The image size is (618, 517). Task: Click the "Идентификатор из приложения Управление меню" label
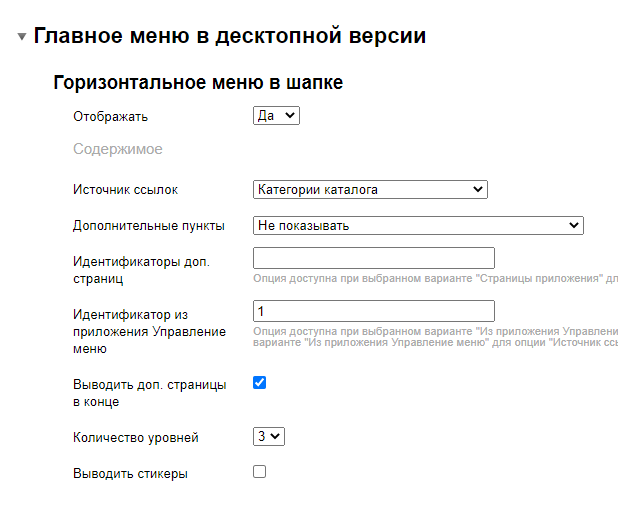(x=150, y=332)
